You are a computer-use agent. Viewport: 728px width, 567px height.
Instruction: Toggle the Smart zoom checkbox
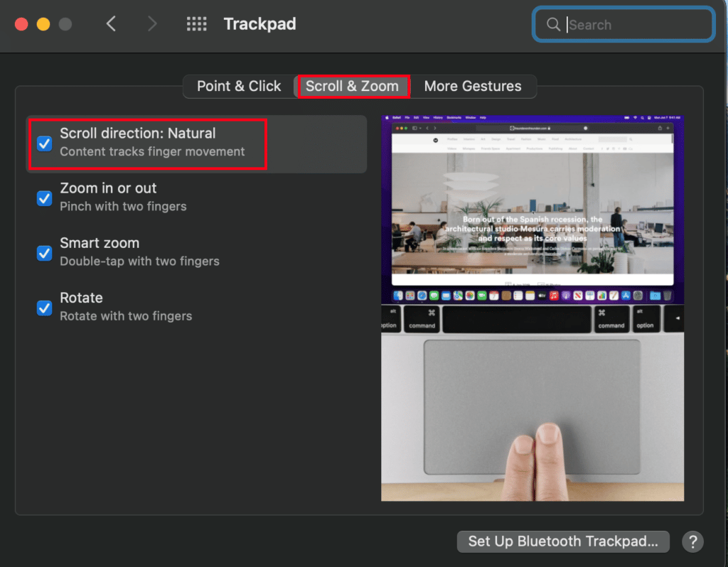pos(44,253)
